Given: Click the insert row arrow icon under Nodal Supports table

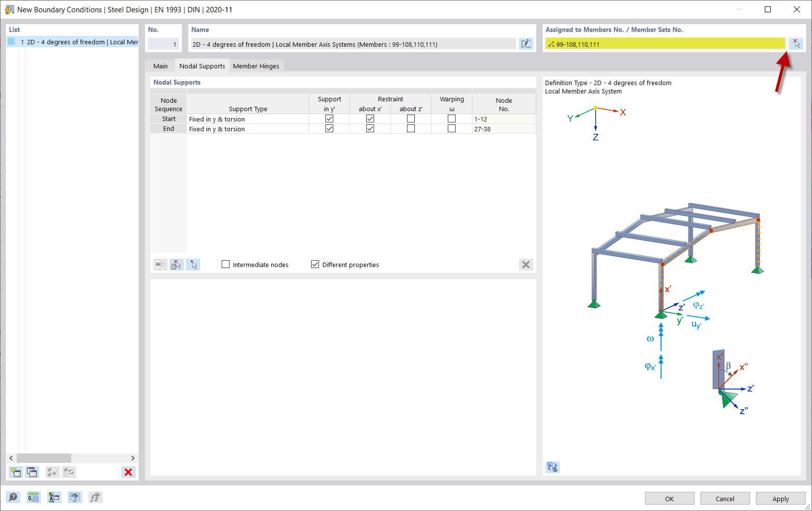Looking at the screenshot, I should click(160, 265).
